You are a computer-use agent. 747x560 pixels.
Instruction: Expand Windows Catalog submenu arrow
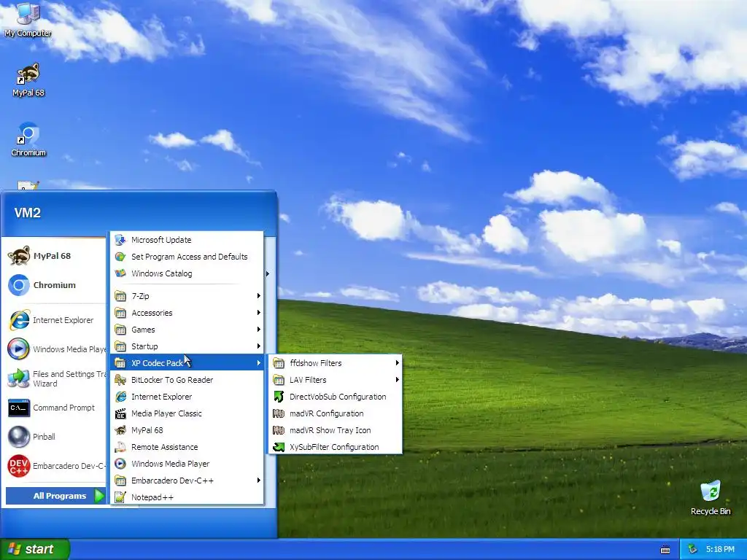tap(267, 273)
